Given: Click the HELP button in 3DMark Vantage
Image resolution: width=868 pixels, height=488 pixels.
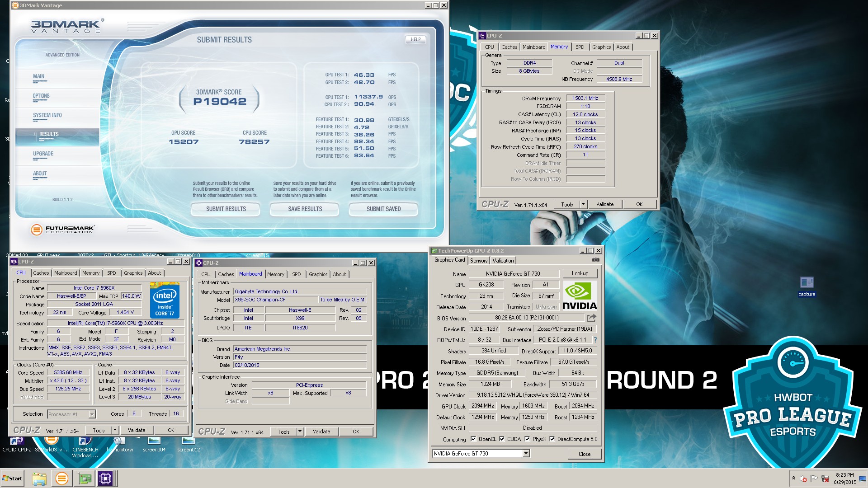Looking at the screenshot, I should 415,40.
